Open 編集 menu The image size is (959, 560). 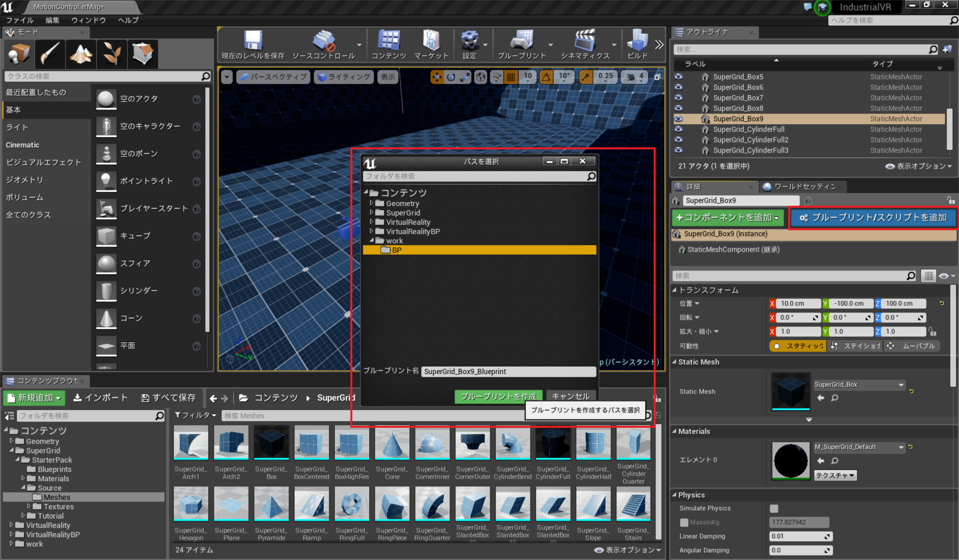tap(52, 20)
